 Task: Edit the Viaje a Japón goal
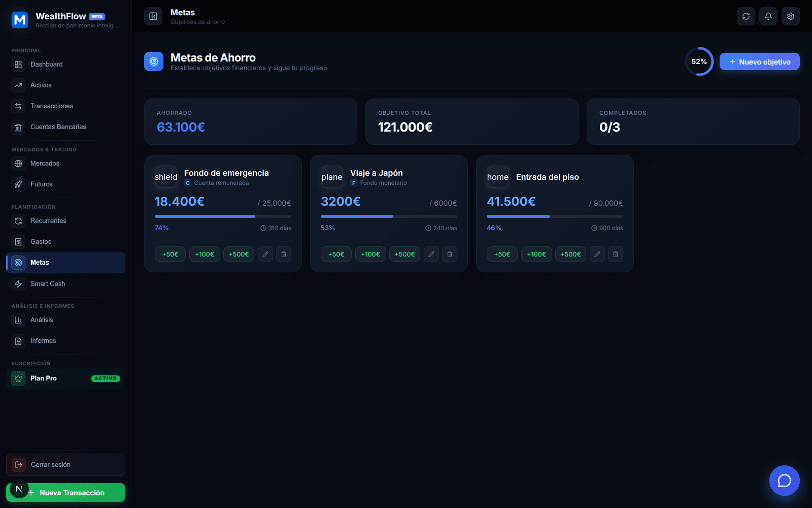(x=431, y=254)
